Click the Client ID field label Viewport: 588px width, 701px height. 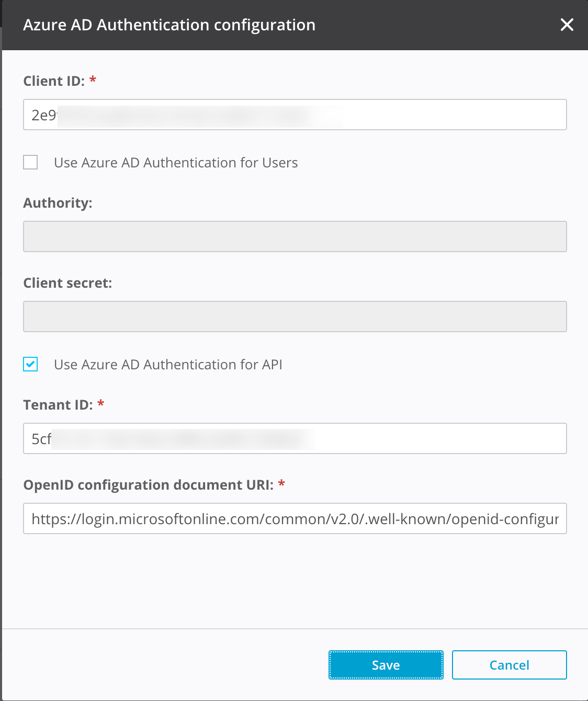pos(54,81)
